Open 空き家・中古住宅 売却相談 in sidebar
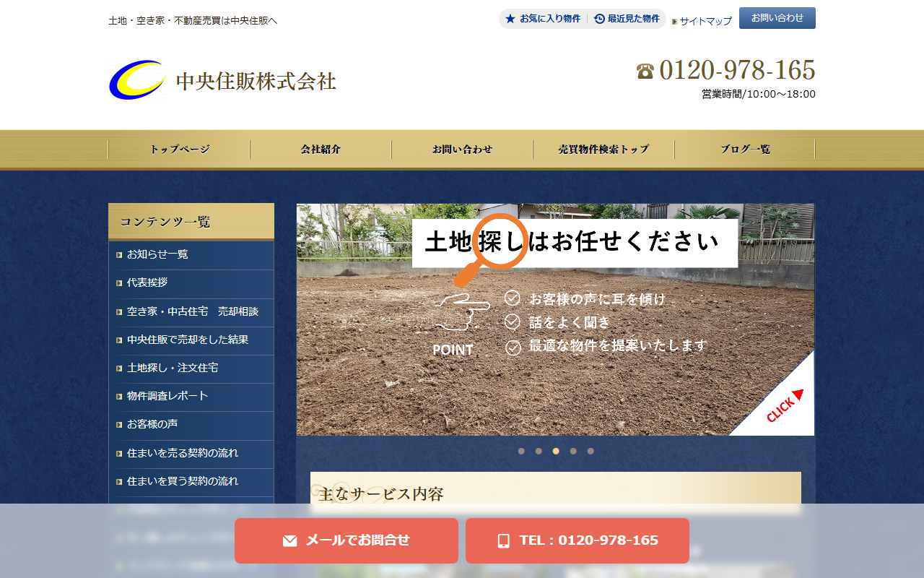Image resolution: width=924 pixels, height=578 pixels. pos(191,311)
